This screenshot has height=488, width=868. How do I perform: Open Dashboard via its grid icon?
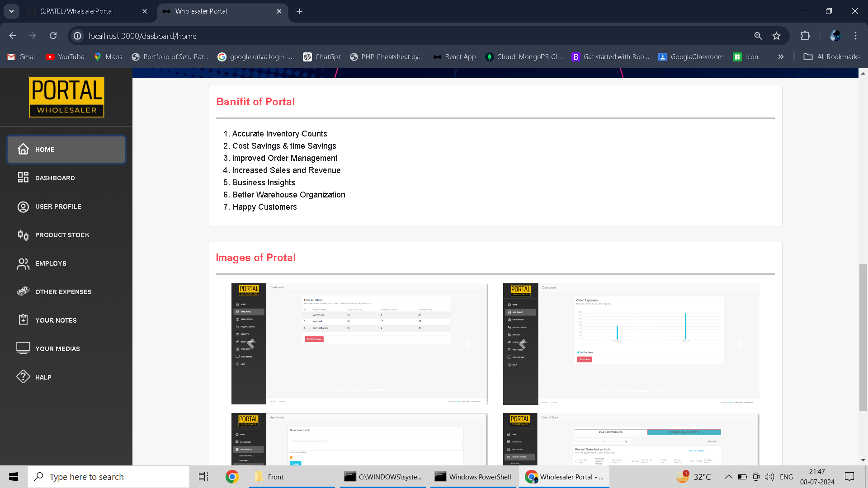(x=23, y=178)
